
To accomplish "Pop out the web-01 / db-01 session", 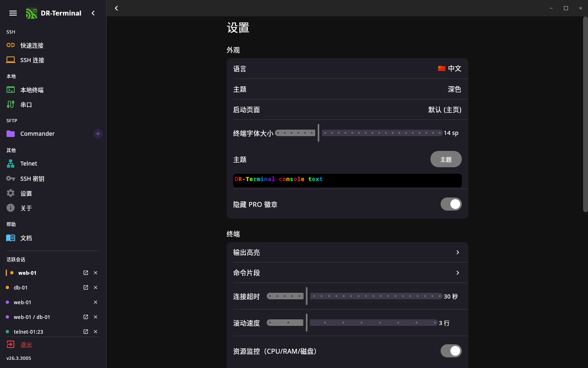I will coord(86,317).
